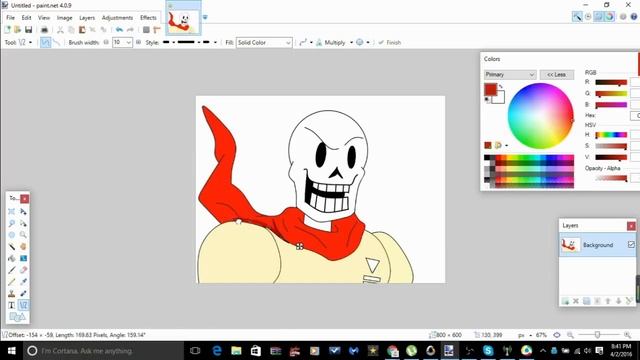Open the Multiply blend mode dropdown
Image resolution: width=640 pixels, height=360 pixels.
point(351,42)
